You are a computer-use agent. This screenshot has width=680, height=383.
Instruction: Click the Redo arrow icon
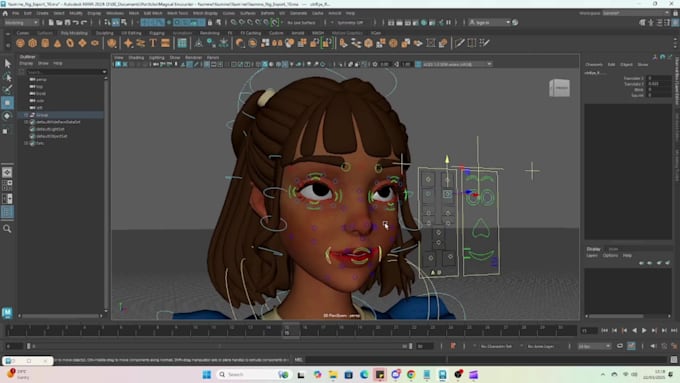click(x=84, y=22)
